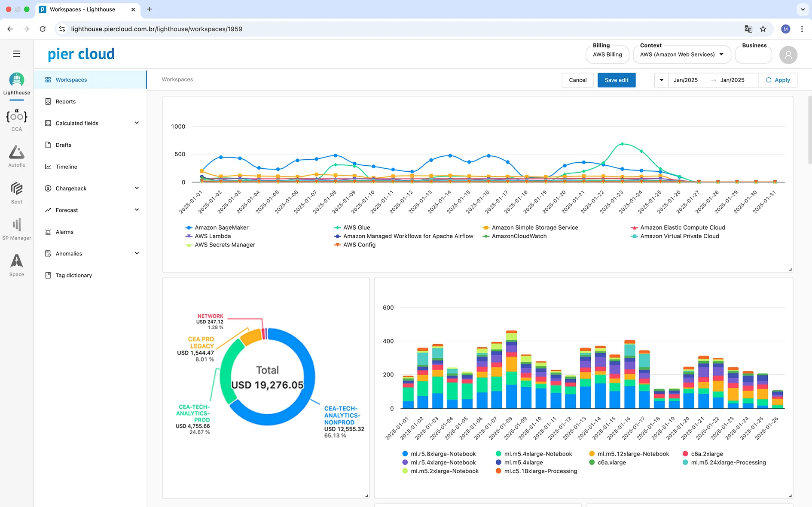The width and height of the screenshot is (812, 507).
Task: Click the Save edit button
Action: tap(616, 80)
